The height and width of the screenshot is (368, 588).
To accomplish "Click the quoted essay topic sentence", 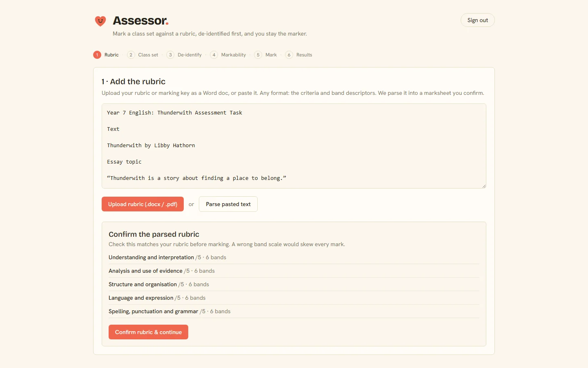I will tap(196, 178).
